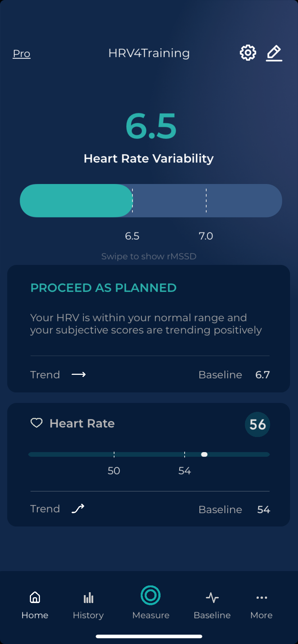The width and height of the screenshot is (298, 644).
Task: Tap the Heart Rate rising trend arrow
Action: click(78, 509)
